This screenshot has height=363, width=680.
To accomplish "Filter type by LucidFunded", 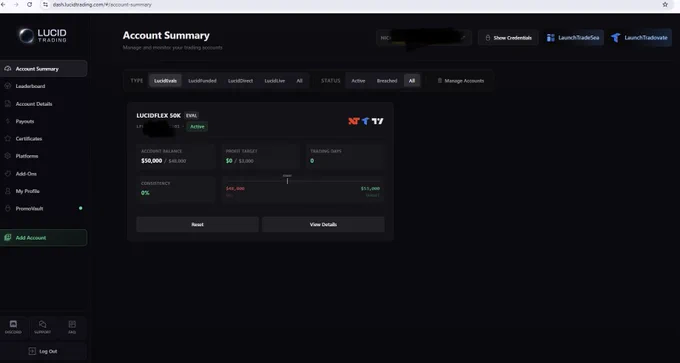I will coord(202,81).
